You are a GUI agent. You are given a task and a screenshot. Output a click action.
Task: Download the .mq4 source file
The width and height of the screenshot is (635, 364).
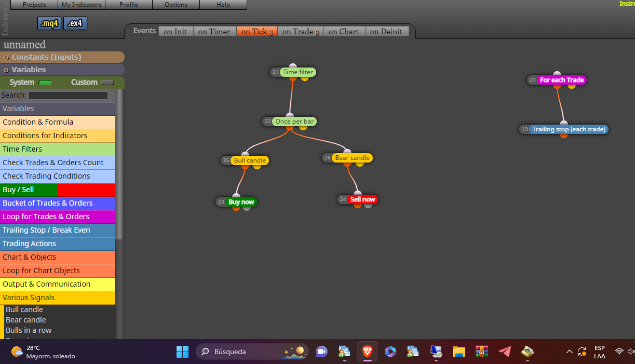(49, 23)
